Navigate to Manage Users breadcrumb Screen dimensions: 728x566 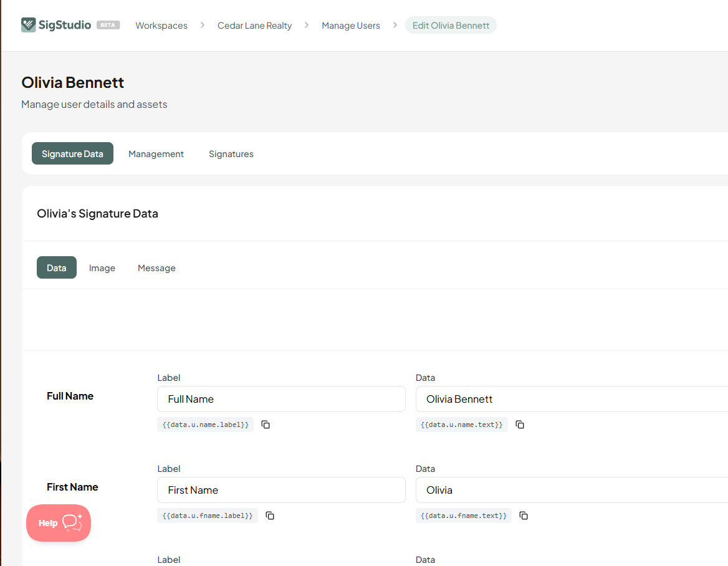(x=351, y=26)
